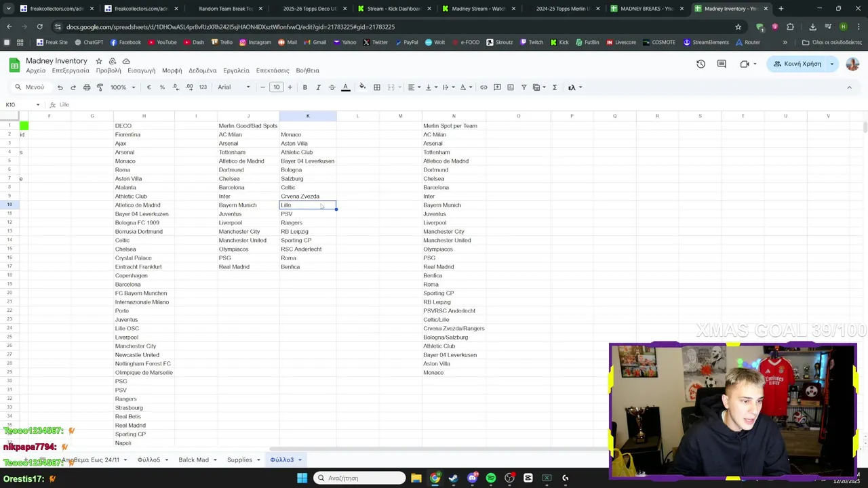Click the Κοινή Χρήση share button
The height and width of the screenshot is (488, 868).
point(797,64)
